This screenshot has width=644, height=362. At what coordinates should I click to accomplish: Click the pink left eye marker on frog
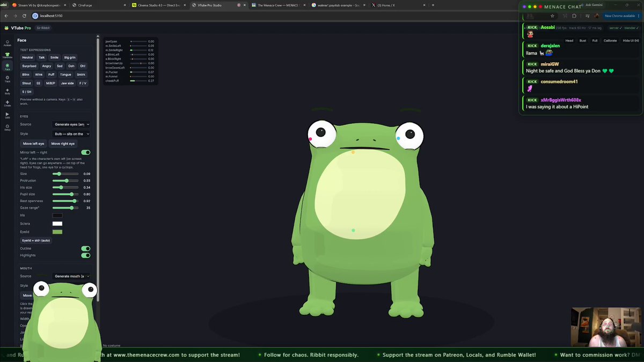[x=310, y=139]
